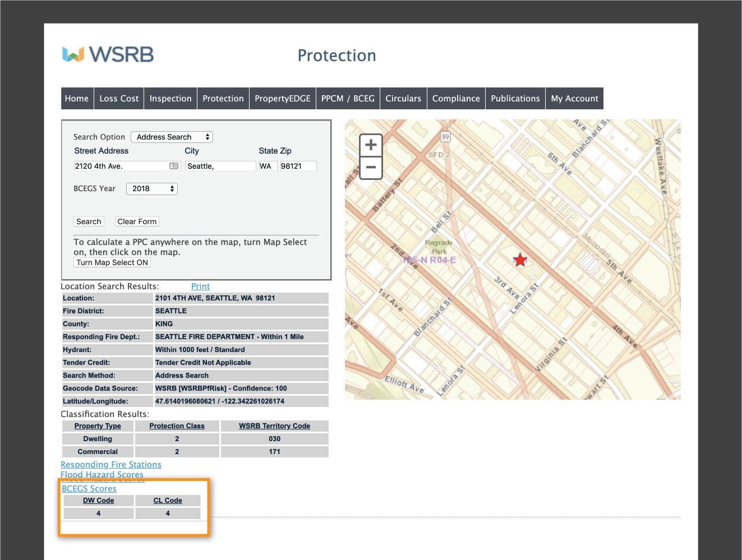
Task: Open Responding Fire Stations link
Action: point(110,464)
